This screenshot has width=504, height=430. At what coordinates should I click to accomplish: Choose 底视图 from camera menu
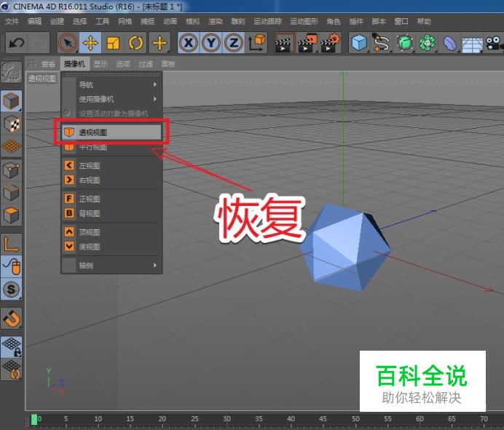pyautogui.click(x=111, y=247)
